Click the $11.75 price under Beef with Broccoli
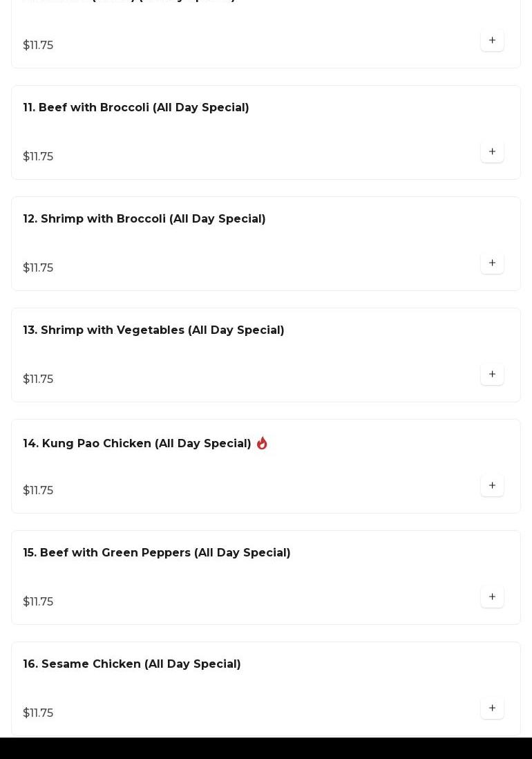 pyautogui.click(x=38, y=157)
